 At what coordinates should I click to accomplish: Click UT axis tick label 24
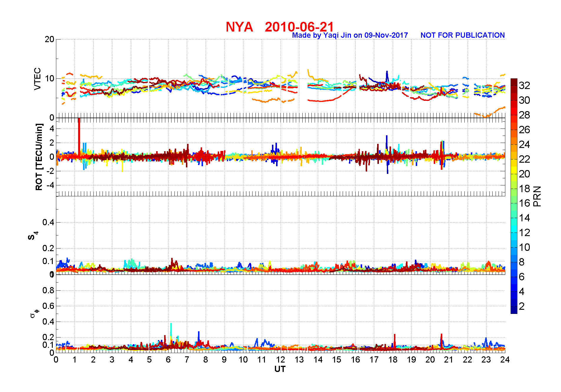(505, 360)
